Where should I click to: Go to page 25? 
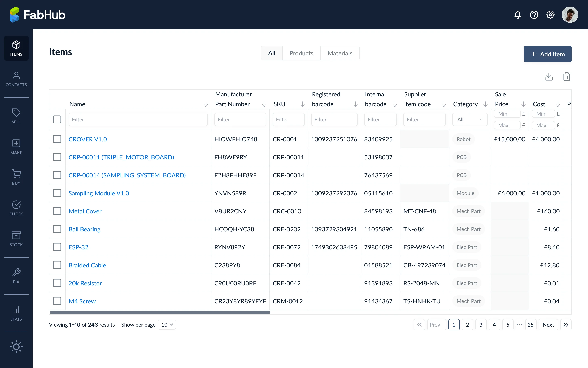[531, 325]
